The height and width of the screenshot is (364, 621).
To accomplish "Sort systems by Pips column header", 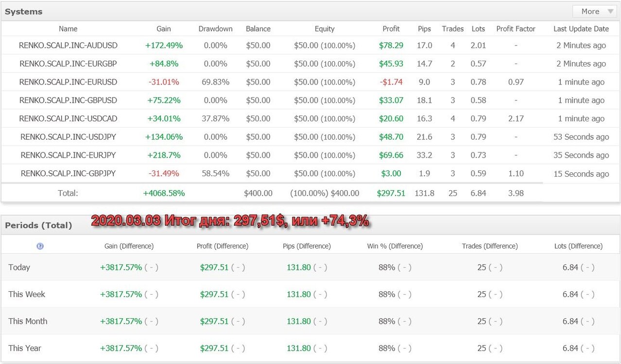I will point(424,29).
